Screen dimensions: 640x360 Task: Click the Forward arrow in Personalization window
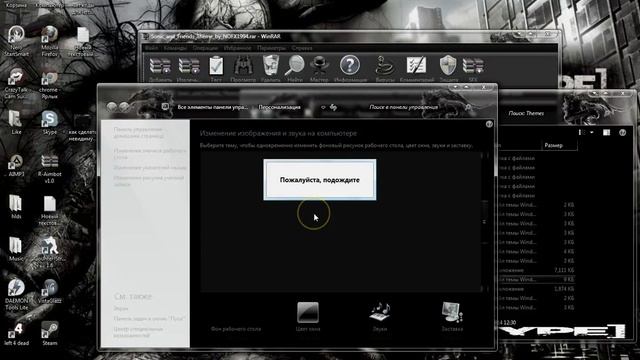pos(124,107)
